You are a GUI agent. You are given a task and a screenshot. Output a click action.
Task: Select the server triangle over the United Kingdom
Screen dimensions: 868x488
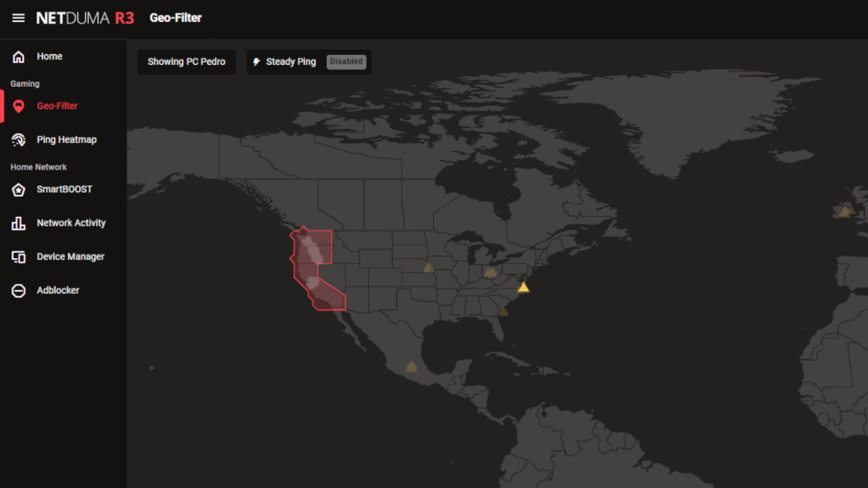point(845,212)
